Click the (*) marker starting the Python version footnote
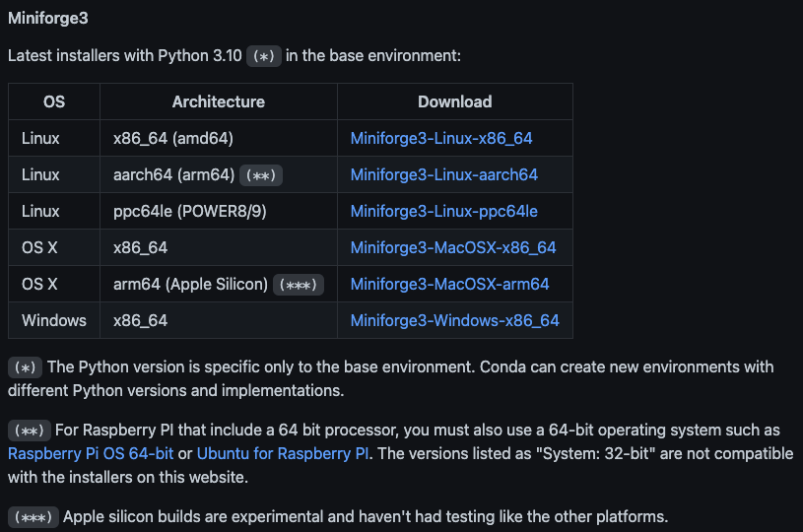This screenshot has width=803, height=532. [x=26, y=367]
